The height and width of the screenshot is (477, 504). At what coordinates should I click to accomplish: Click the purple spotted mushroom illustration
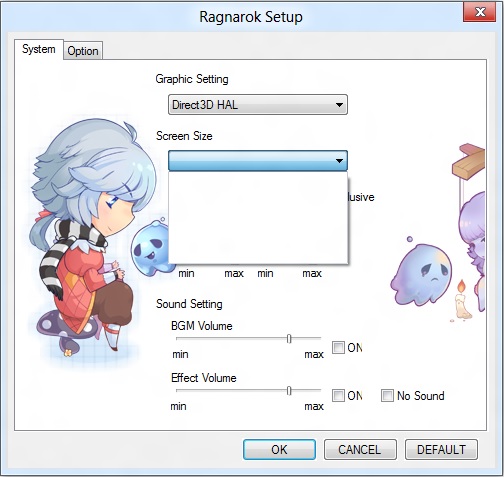coord(68,330)
